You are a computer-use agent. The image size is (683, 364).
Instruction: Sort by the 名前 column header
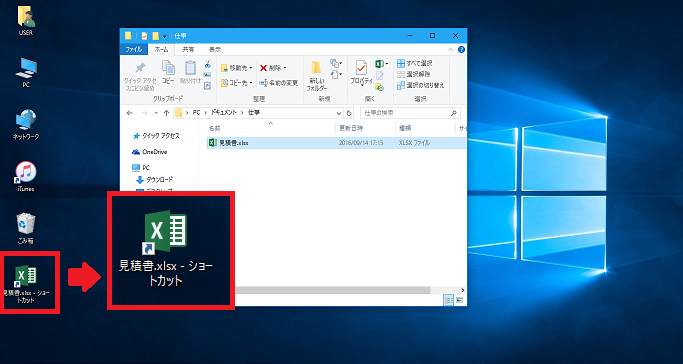270,128
